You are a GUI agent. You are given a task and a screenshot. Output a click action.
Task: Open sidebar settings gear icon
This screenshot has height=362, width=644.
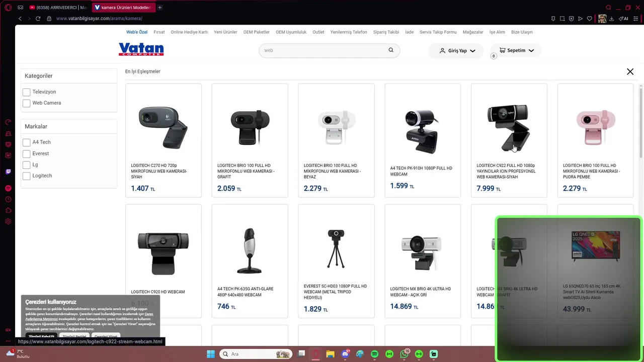(x=8, y=222)
